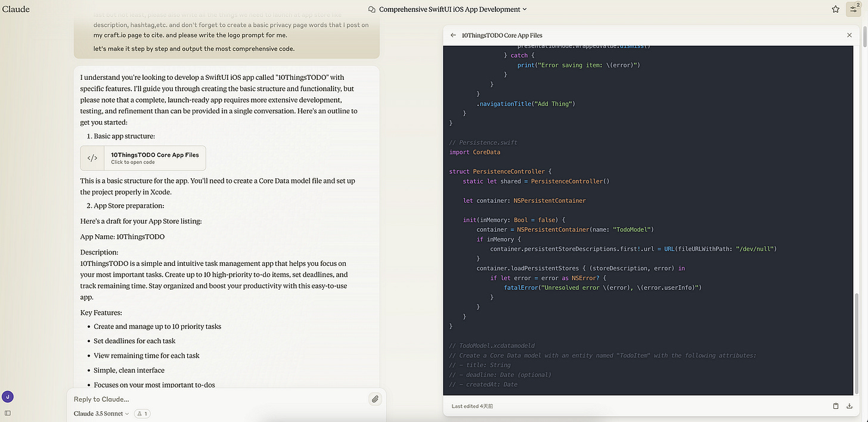The height and width of the screenshot is (422, 868).
Task: Open the collaborator count badge
Action: tap(142, 413)
